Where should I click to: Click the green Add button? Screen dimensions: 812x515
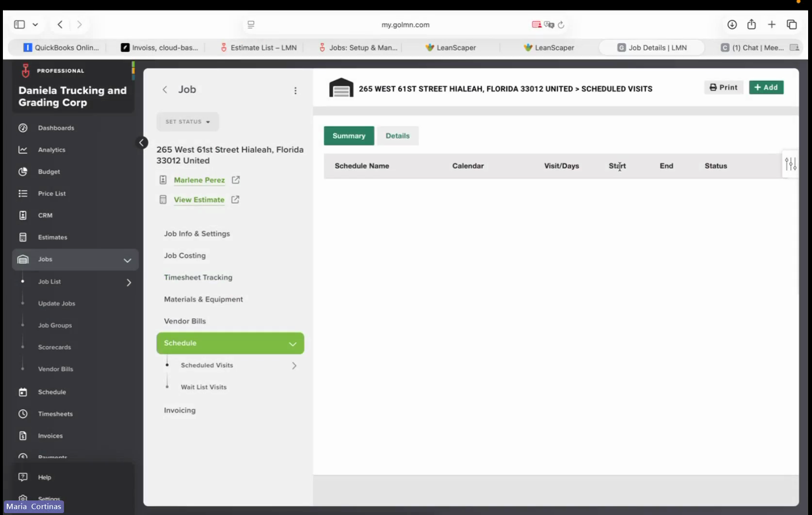tap(766, 87)
